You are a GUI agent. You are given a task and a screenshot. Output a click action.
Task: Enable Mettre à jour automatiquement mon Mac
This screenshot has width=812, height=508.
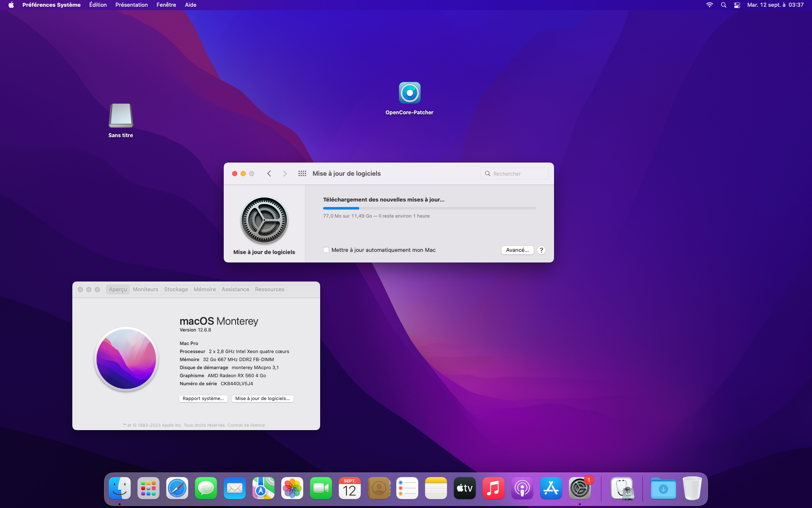click(326, 250)
